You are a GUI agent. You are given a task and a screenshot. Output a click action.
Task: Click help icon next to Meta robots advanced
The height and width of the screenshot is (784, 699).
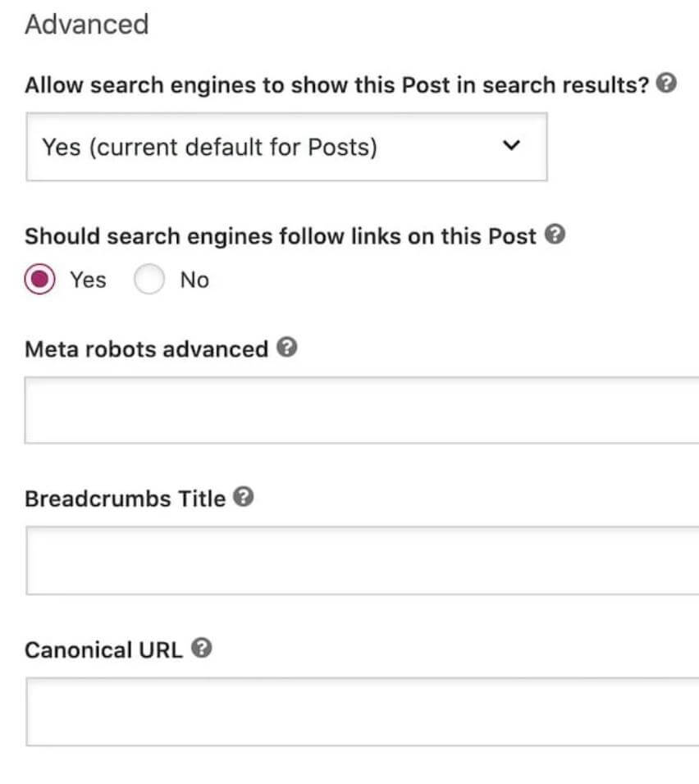click(286, 348)
